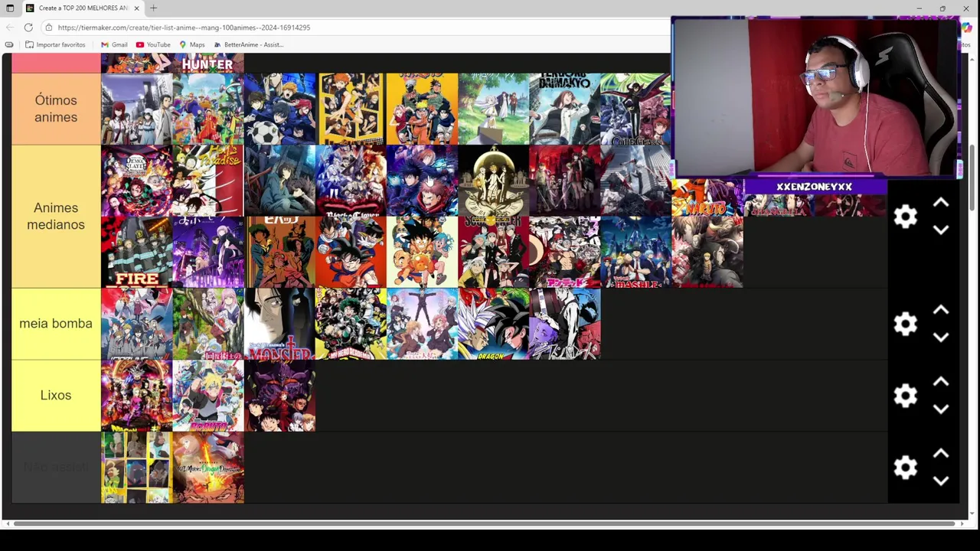
Task: Select the Cowboy Bebop thumbnail
Action: point(279,253)
